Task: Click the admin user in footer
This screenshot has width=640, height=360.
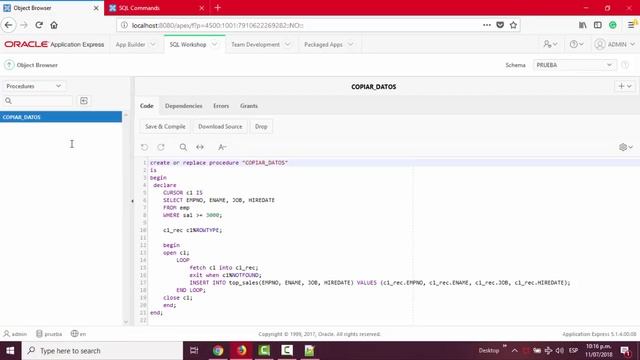Action: click(x=15, y=334)
